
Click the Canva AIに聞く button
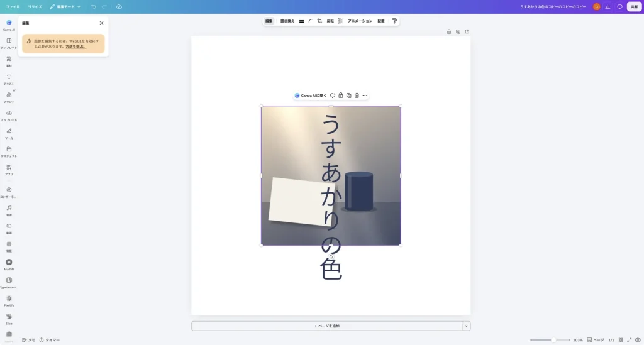point(311,96)
